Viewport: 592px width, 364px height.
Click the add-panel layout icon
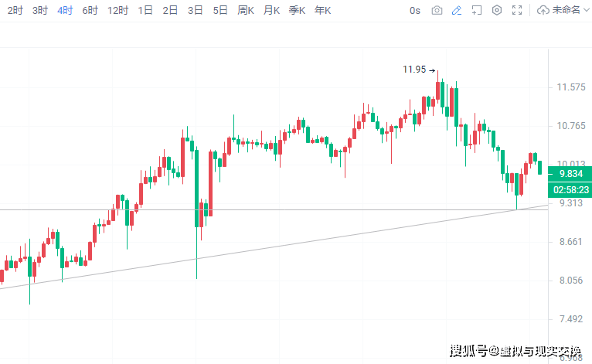pyautogui.click(x=477, y=11)
